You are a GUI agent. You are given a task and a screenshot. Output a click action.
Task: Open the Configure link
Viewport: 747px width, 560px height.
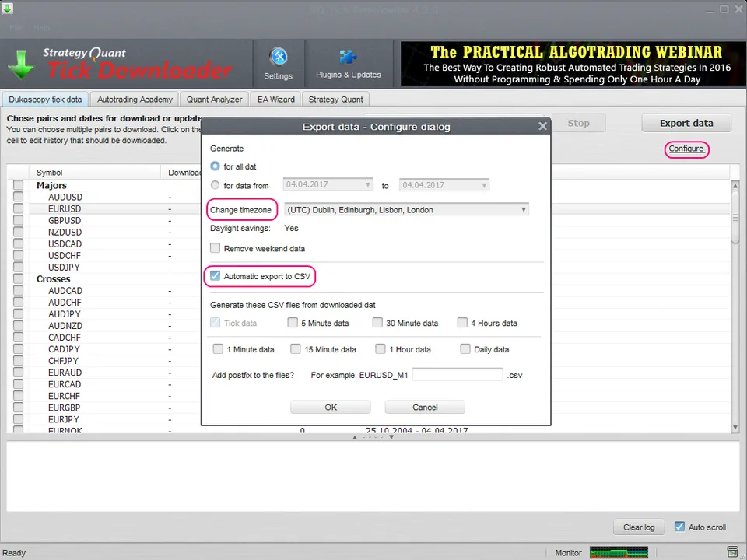[x=686, y=149]
